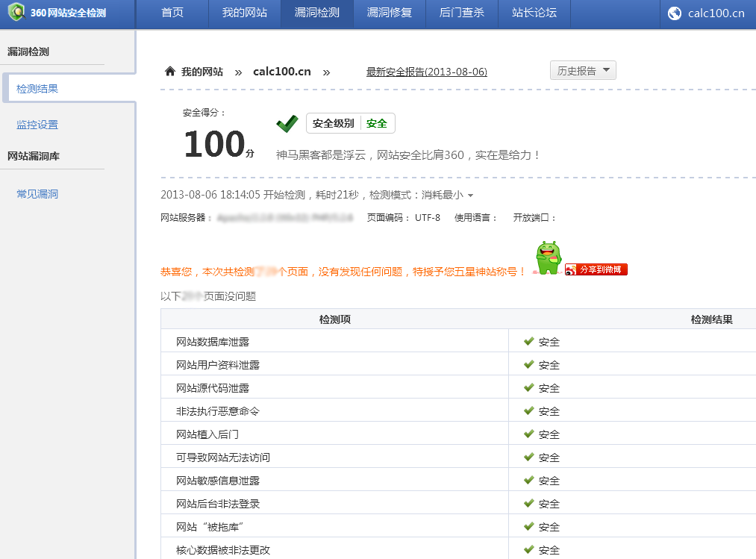Click the checkmark in 网站后台非法登录 row
The width and height of the screenshot is (756, 559).
(529, 503)
